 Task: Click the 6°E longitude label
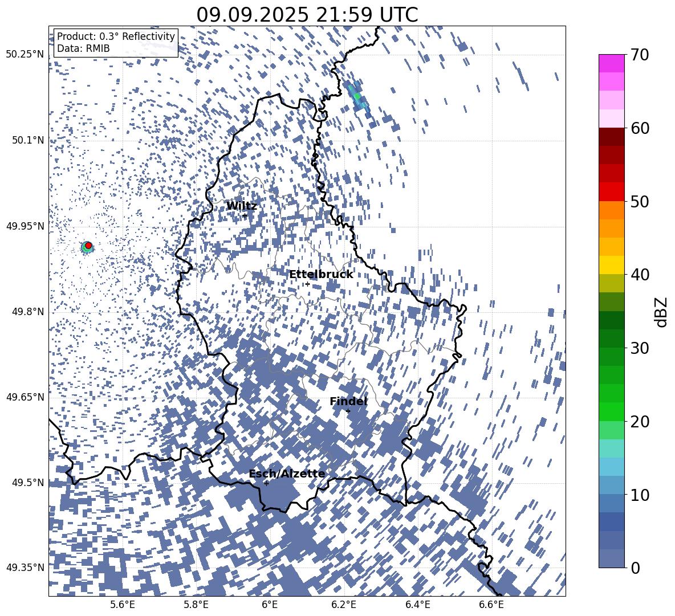270,605
